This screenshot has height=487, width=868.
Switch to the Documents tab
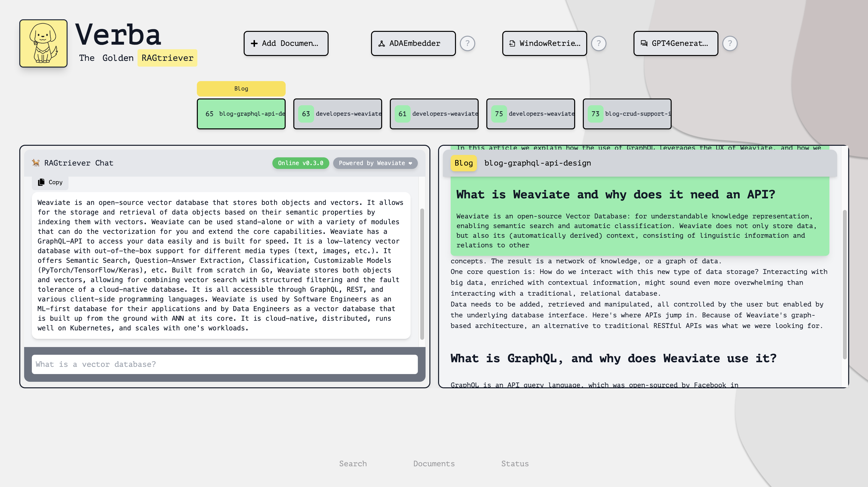[434, 464]
